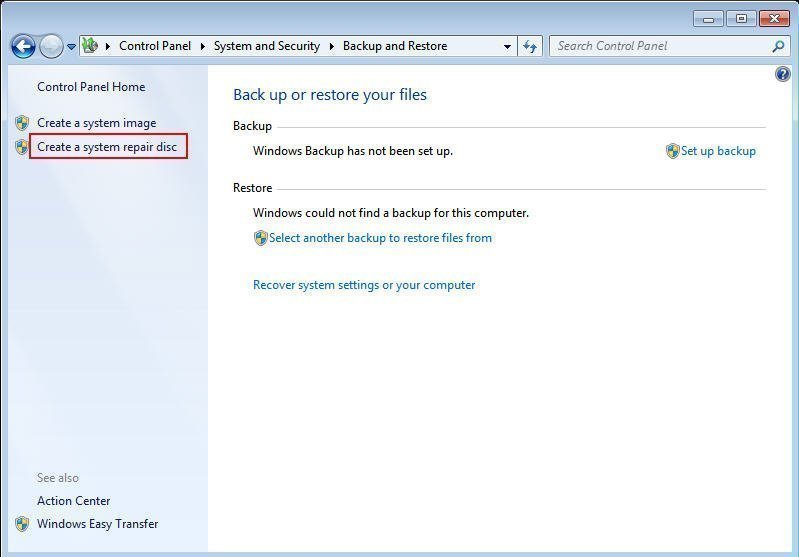
Task: Click the Back navigation arrow button
Action: coord(23,47)
